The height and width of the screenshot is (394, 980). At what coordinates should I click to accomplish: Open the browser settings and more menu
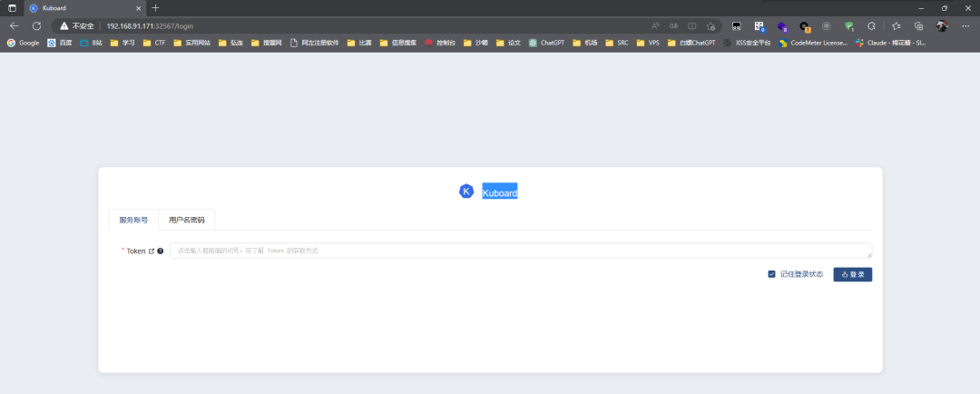click(x=965, y=26)
